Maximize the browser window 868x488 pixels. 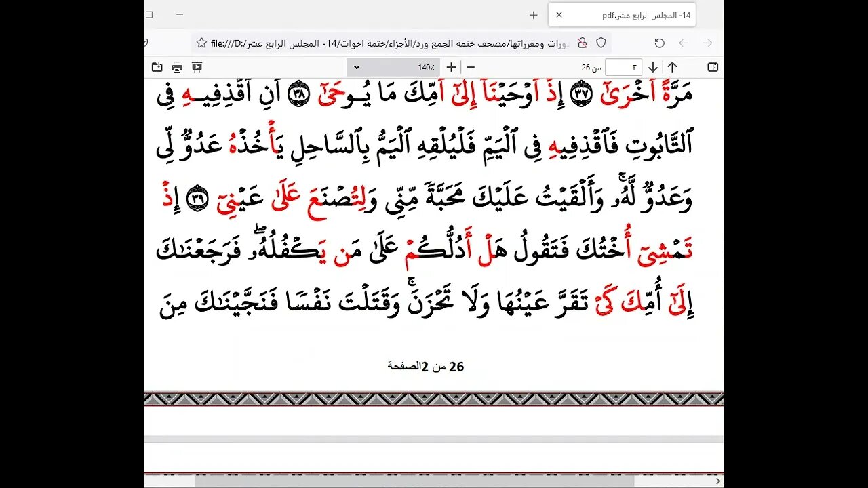149,14
